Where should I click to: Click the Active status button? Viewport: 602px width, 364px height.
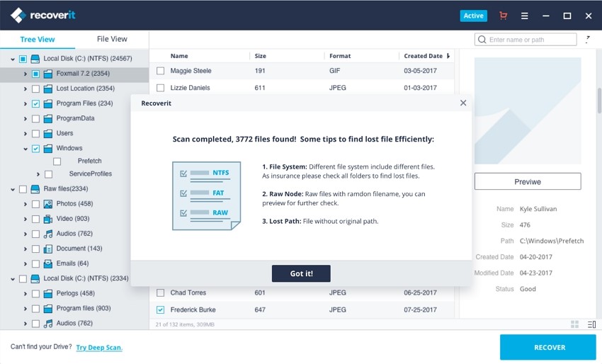tap(473, 16)
